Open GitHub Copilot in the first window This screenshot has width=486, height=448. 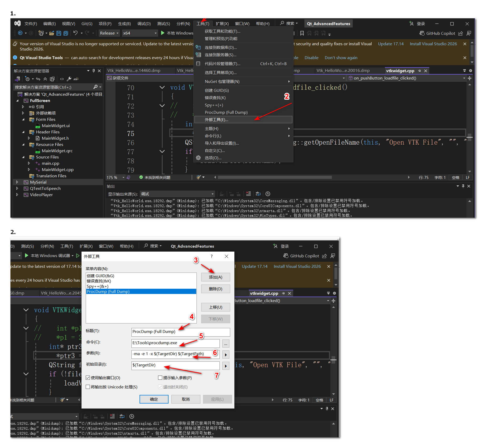(x=438, y=33)
